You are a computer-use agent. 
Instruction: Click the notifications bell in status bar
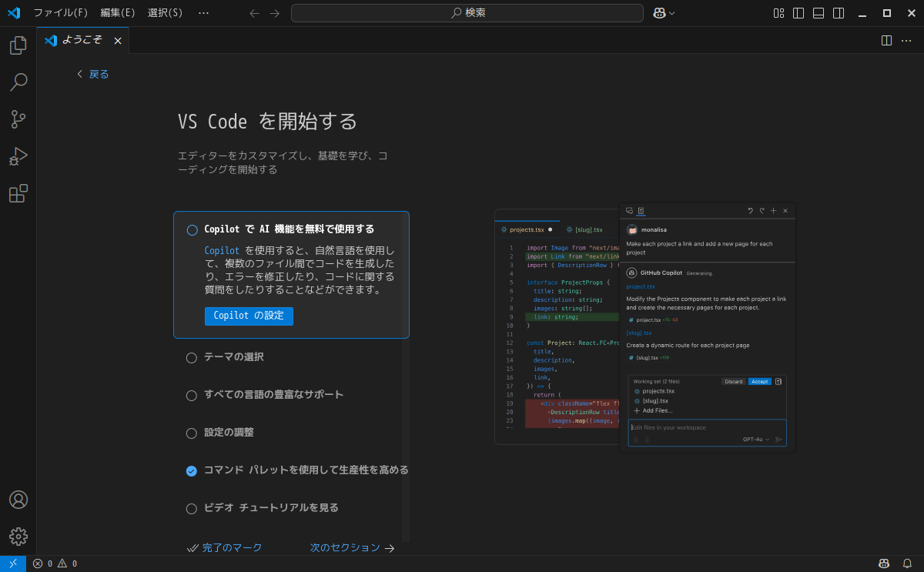point(907,564)
